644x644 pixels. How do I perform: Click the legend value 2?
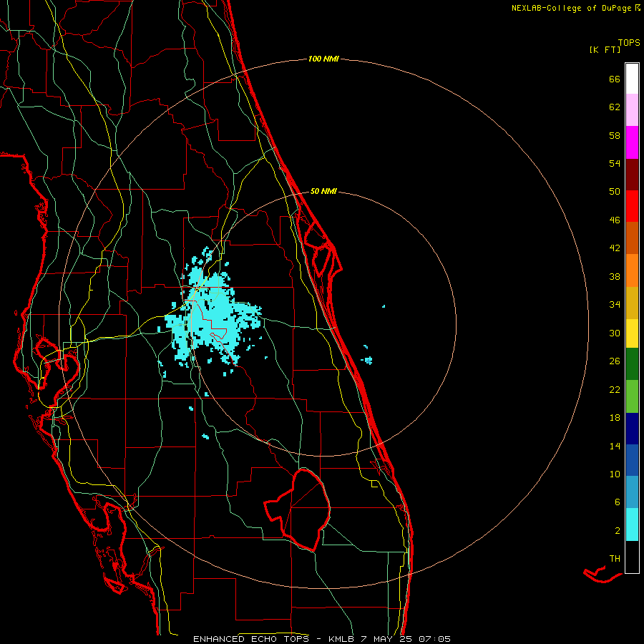click(x=618, y=531)
